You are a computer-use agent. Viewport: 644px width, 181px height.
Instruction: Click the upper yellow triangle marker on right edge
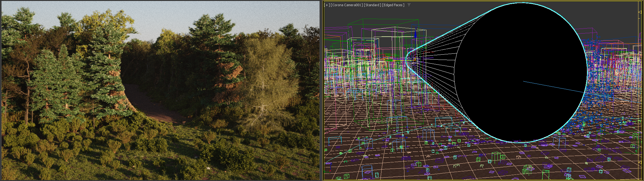point(640,12)
